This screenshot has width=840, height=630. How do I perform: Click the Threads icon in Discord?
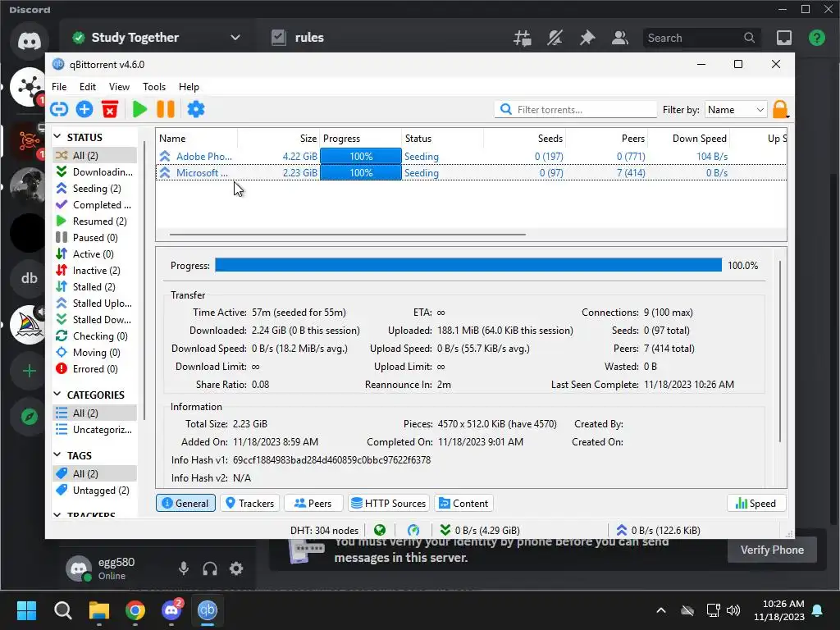coord(523,38)
